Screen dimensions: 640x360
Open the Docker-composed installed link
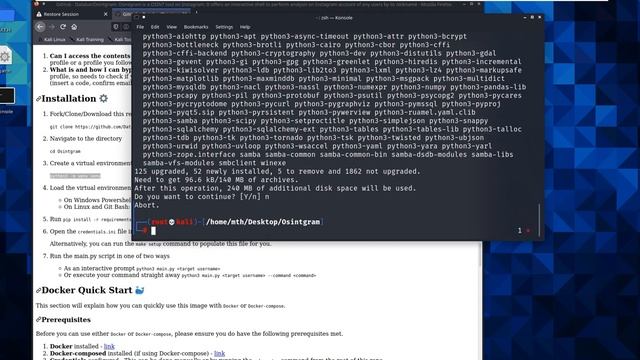click(220, 353)
